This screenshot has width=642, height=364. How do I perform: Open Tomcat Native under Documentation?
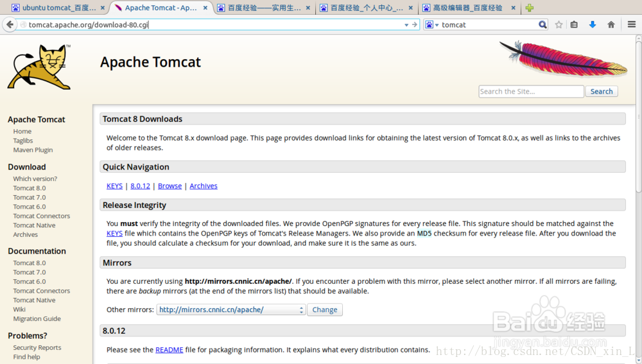[x=34, y=300]
